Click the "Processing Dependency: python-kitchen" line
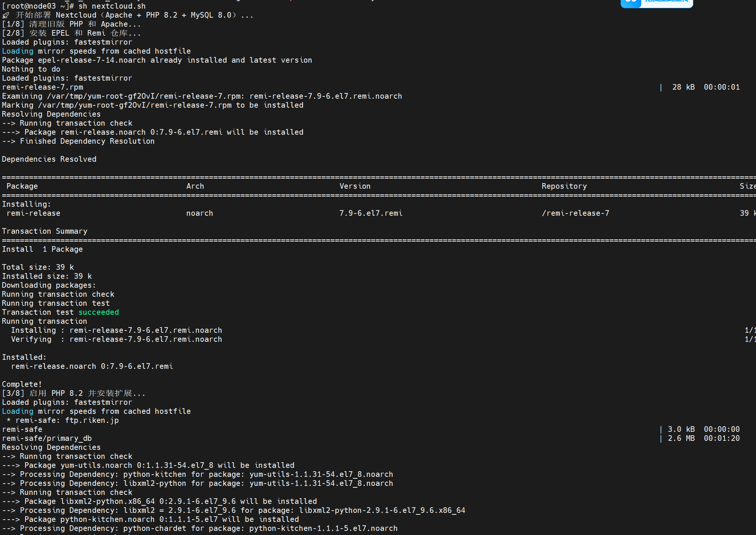Image resolution: width=756 pixels, height=535 pixels. [x=197, y=474]
